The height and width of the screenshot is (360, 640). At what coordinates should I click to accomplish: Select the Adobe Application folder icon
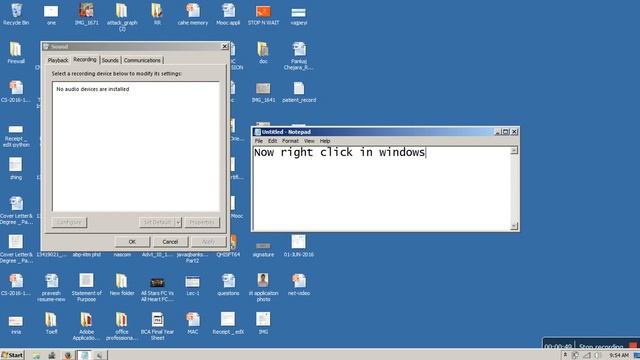pos(86,326)
